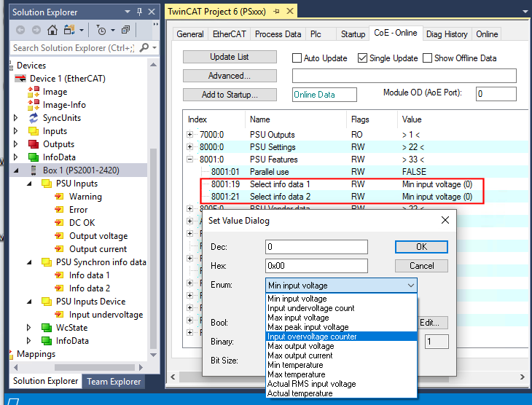Click the Module OD (AoE Port) field

pos(496,94)
